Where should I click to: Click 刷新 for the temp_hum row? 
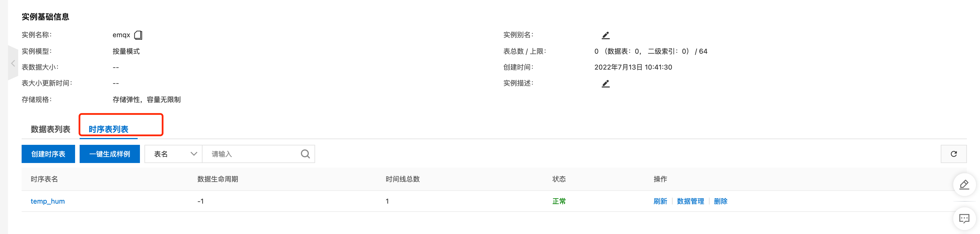[x=660, y=201]
